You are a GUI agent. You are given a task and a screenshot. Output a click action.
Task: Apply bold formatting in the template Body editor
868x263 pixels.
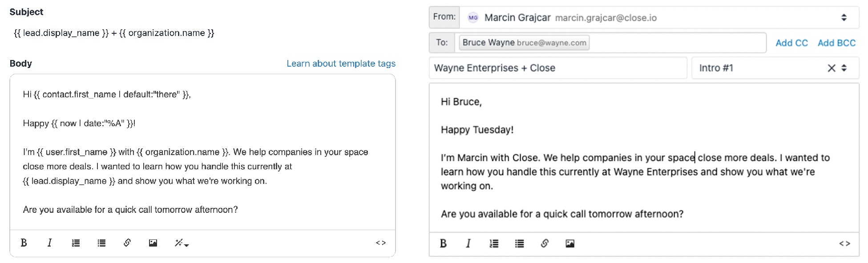tap(24, 243)
